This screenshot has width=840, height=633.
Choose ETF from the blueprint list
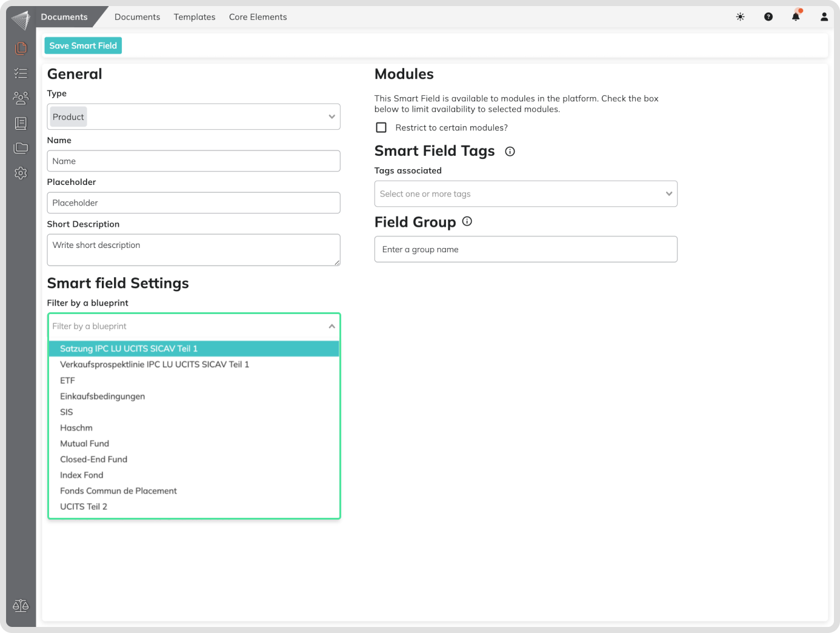(x=68, y=381)
